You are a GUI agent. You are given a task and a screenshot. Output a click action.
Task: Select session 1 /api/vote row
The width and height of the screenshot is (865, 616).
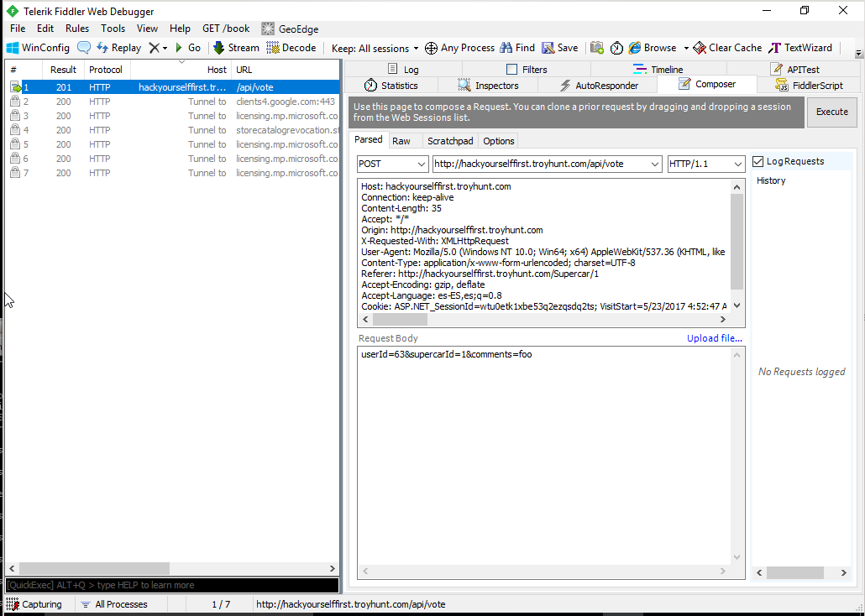click(173, 87)
